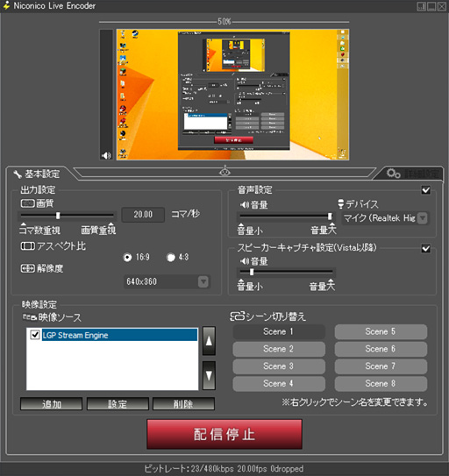The image size is (449, 476).
Task: Click the 20.00 frames per second field
Action: [143, 215]
